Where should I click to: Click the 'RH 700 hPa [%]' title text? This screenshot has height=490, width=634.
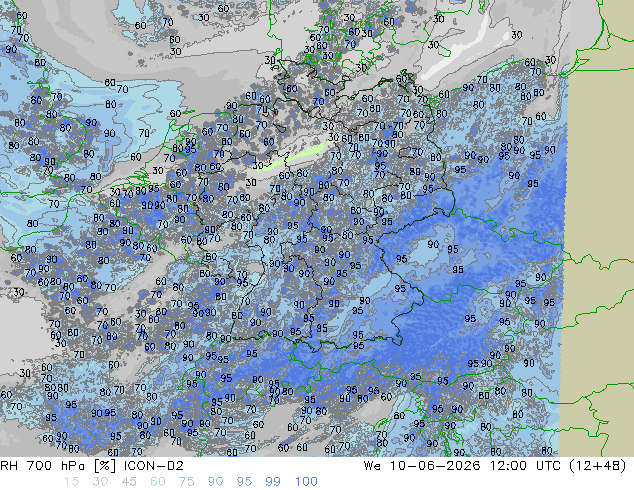[58, 466]
